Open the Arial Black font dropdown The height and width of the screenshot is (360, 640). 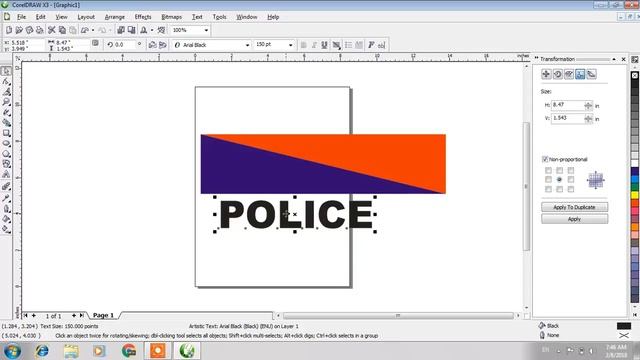tap(247, 45)
